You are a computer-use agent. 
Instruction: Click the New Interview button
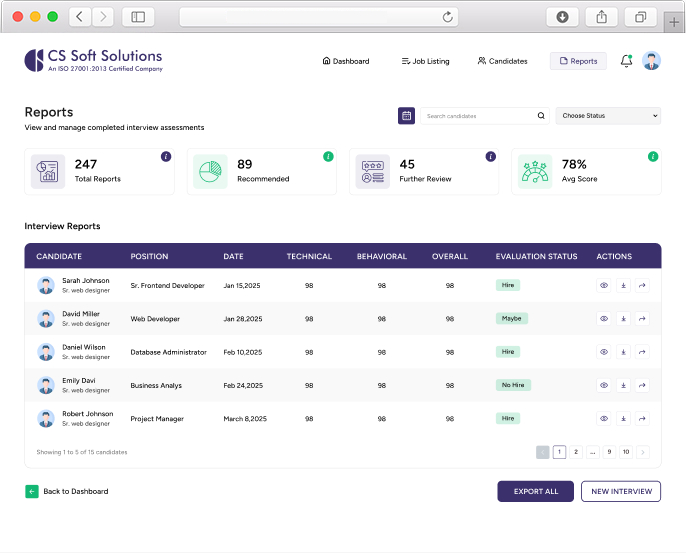[x=620, y=491]
